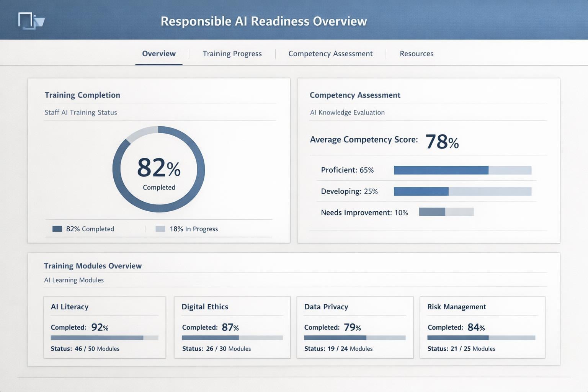Go to the Resources tab
This screenshot has height=392, width=588.
[416, 54]
